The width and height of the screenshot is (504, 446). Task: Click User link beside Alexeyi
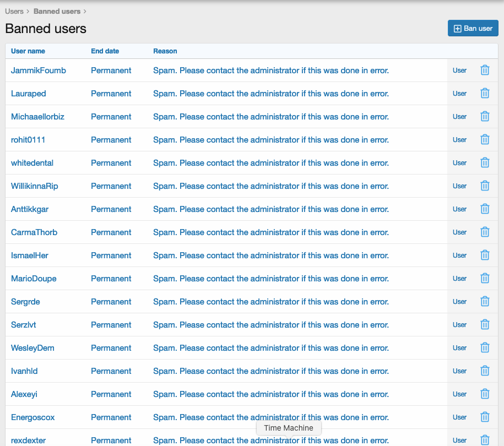pos(459,394)
